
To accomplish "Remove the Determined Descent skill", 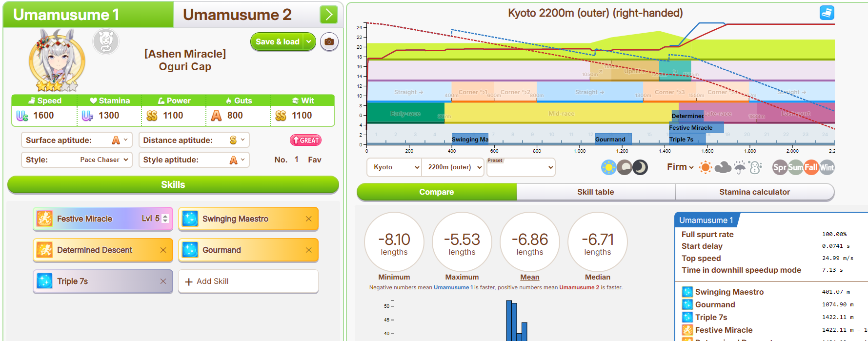I will pyautogui.click(x=163, y=250).
